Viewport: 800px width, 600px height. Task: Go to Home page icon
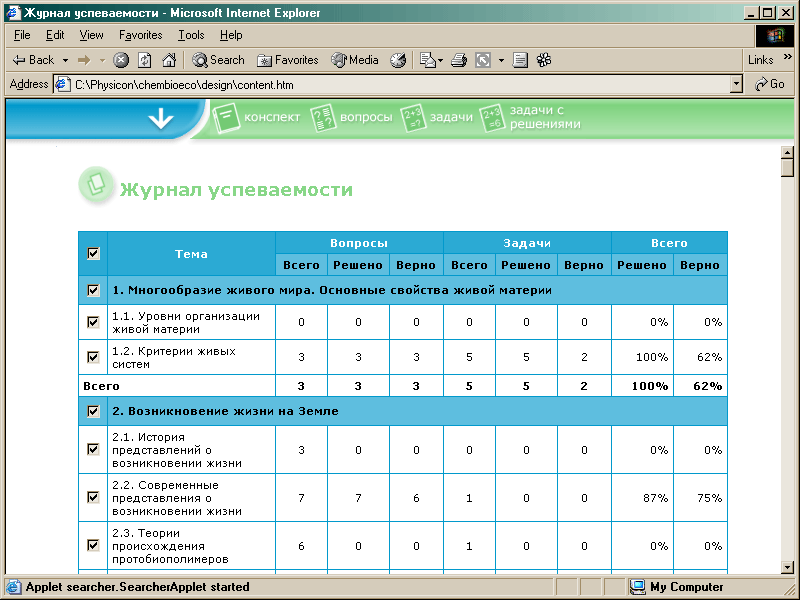pyautogui.click(x=169, y=60)
